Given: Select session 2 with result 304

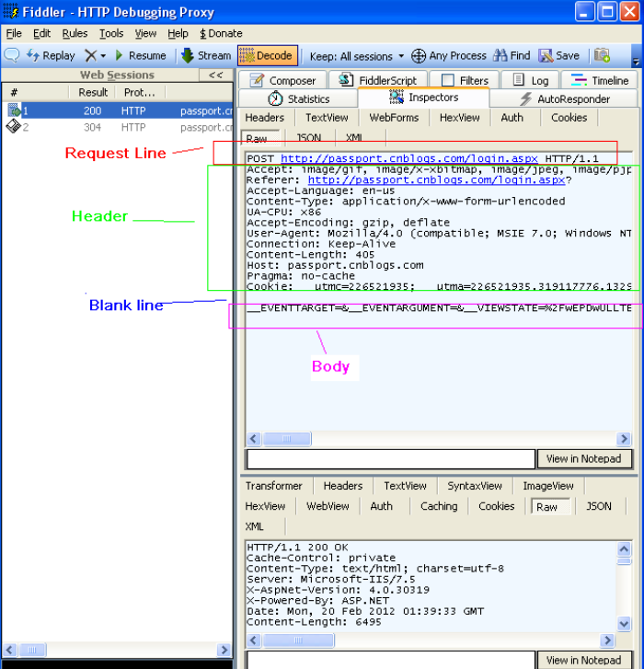Looking at the screenshot, I should tap(118, 127).
